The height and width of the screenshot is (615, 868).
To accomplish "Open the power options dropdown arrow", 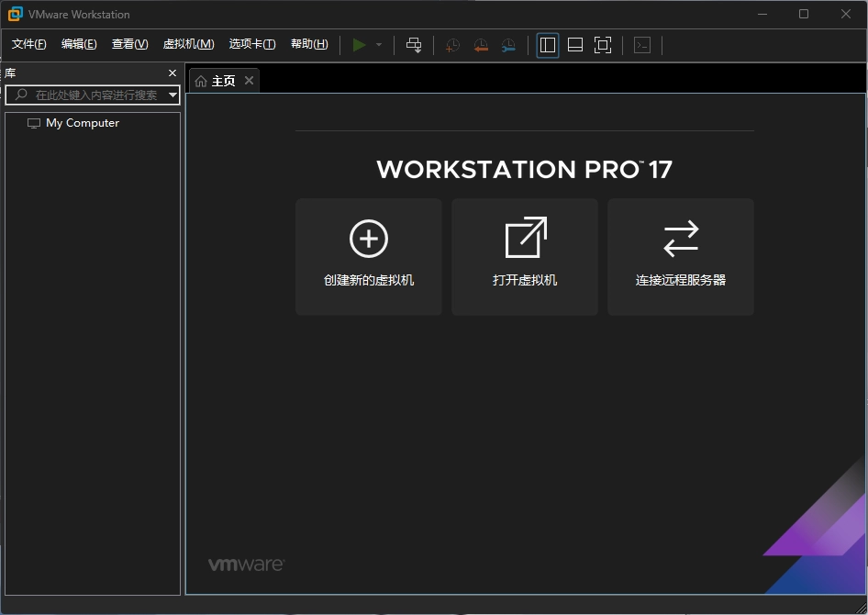I will tap(379, 45).
